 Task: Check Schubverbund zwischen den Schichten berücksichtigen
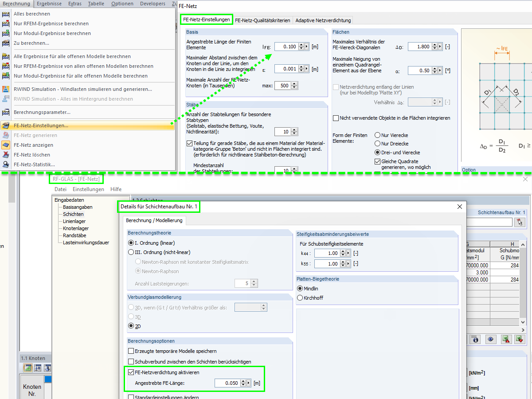point(131,362)
